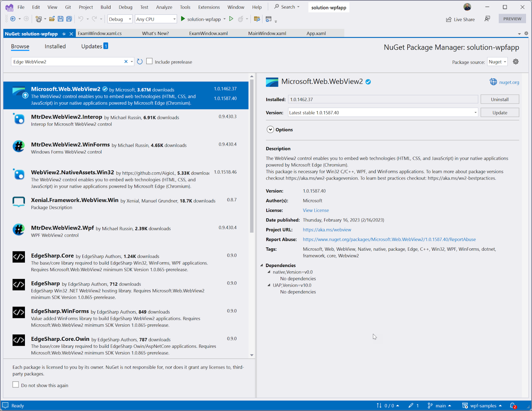Viewport: 532px width, 411px height.
Task: Open the startup project dropdown arrow
Action: coord(224,19)
